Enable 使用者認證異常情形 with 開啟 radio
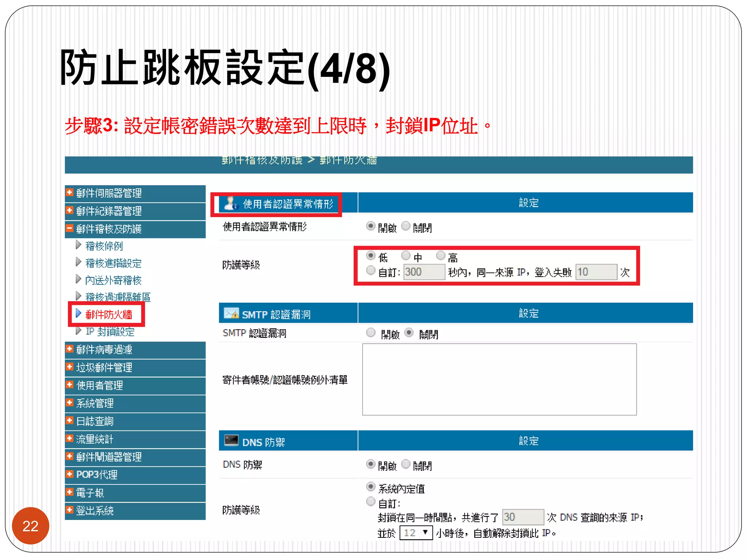Viewport: 747px width, 560px height. pyautogui.click(x=371, y=226)
